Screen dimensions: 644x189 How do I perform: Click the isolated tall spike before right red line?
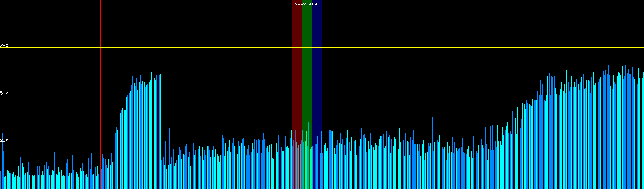click(432, 151)
